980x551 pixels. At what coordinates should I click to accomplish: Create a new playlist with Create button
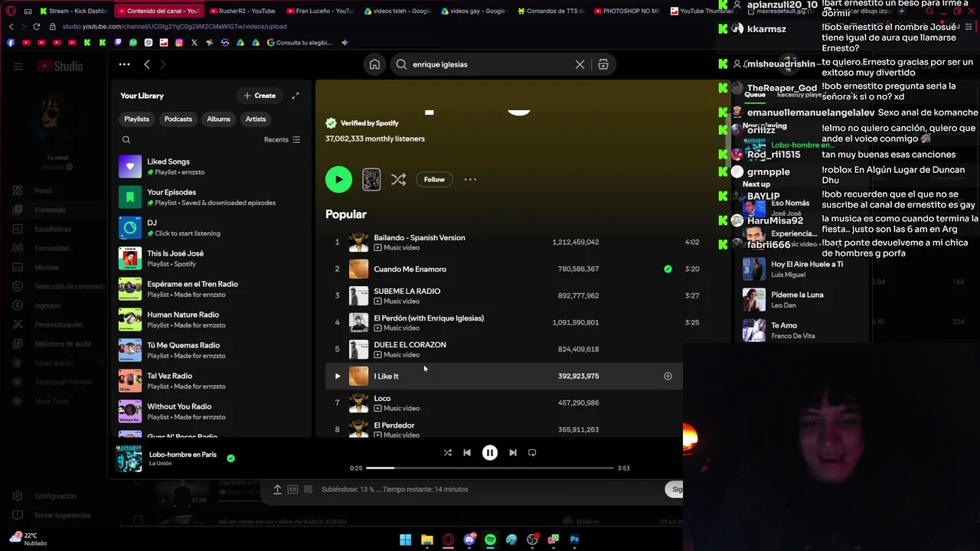tap(259, 96)
